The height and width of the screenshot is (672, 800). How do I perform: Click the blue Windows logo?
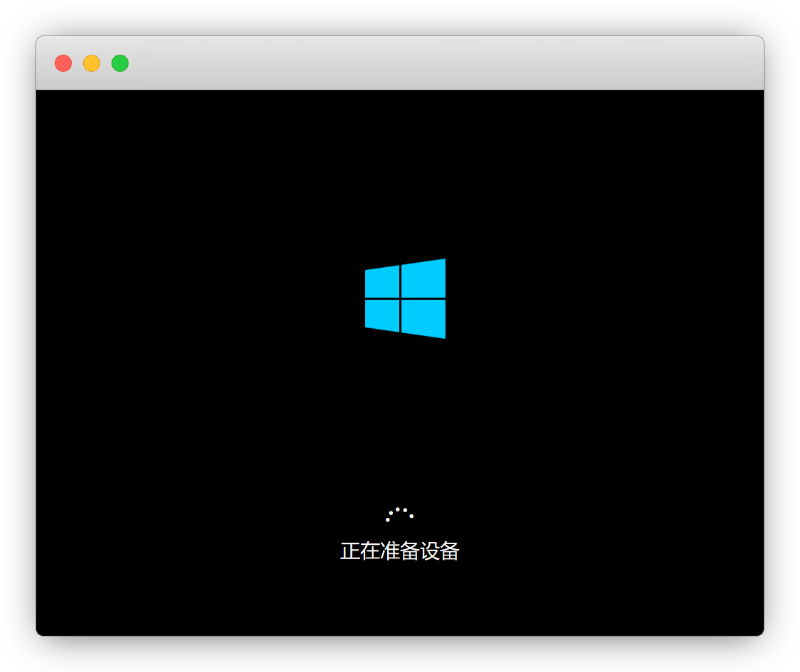point(405,298)
